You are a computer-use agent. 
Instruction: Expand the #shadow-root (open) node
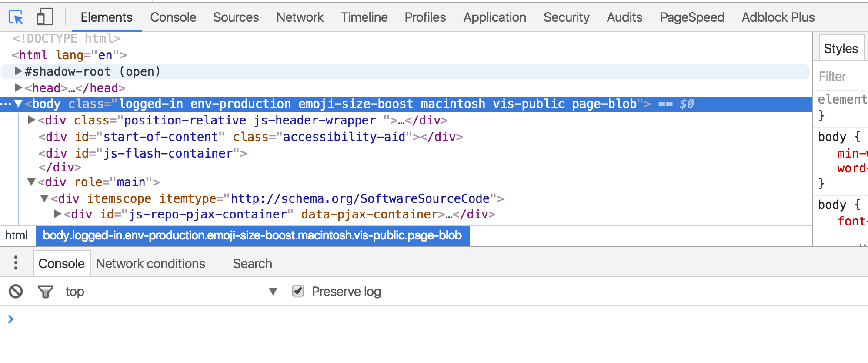click(18, 71)
